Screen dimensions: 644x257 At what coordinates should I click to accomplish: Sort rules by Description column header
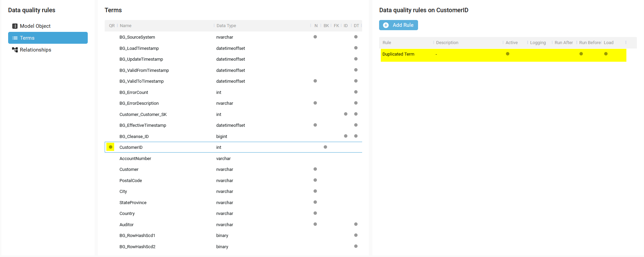pos(447,43)
